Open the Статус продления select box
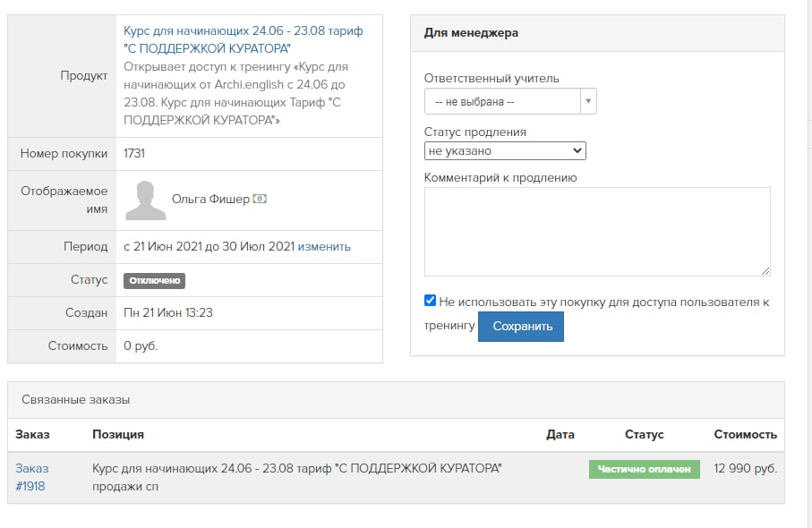This screenshot has width=812, height=528. (505, 151)
